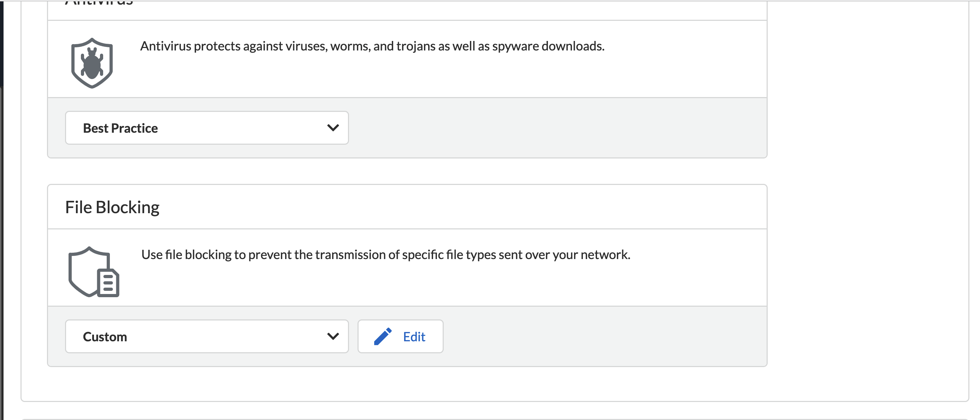Viewport: 980px width, 420px height.
Task: Click the file blocking description sentence
Action: pos(385,255)
